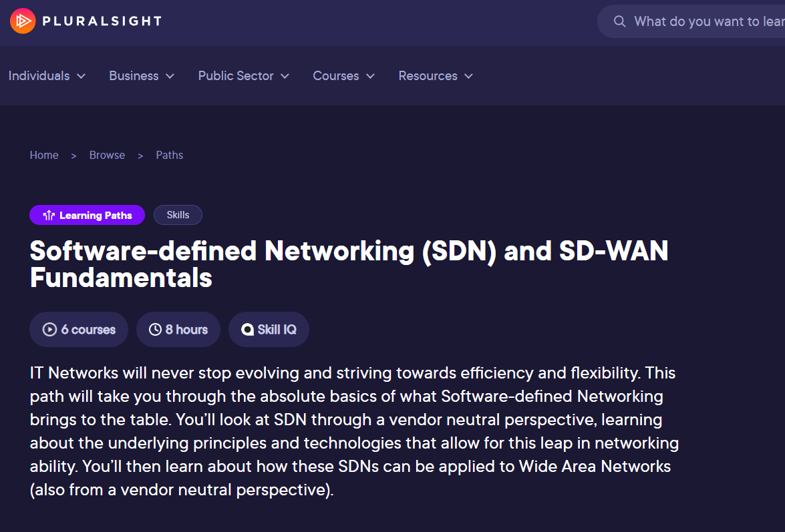
Task: Go to Home breadcrumb link
Action: [44, 155]
